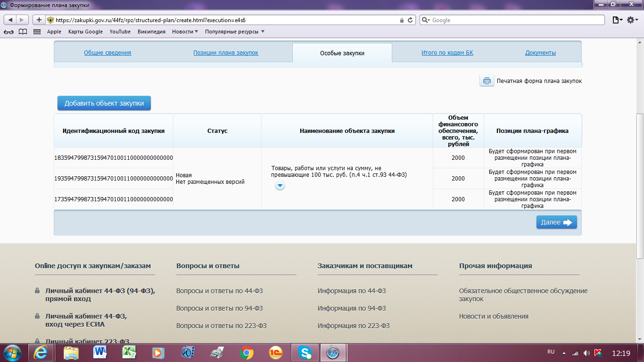Switch to Итого по кодам БК tab
Viewport: 644px width, 362px height.
point(447,53)
